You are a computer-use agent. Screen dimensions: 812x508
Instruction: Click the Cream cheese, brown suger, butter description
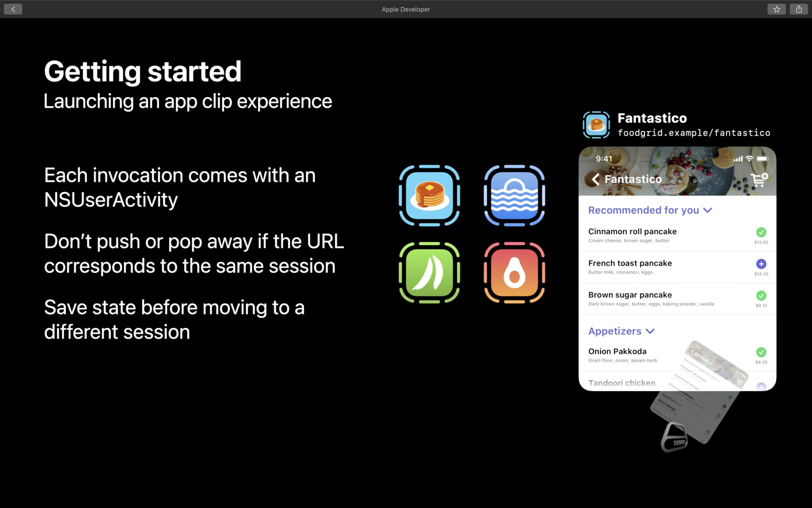[629, 240]
